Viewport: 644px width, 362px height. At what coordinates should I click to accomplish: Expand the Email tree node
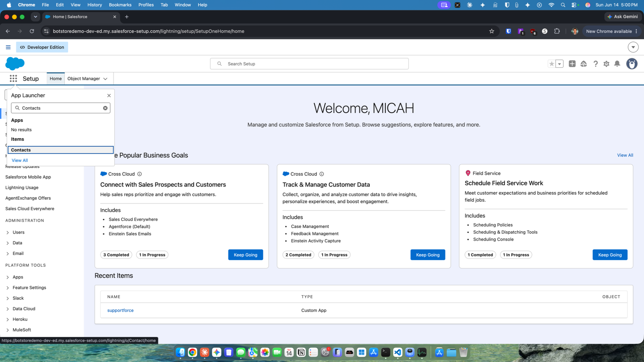[8, 254]
